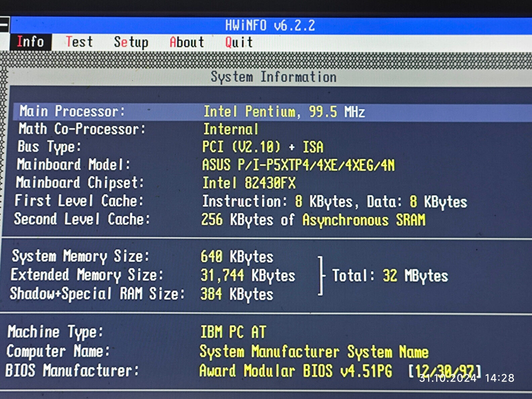The image size is (532, 399).
Task: Click 'ASUS P/I-P5XTP4/4XE/4XEG/4N' value
Action: coord(298,165)
